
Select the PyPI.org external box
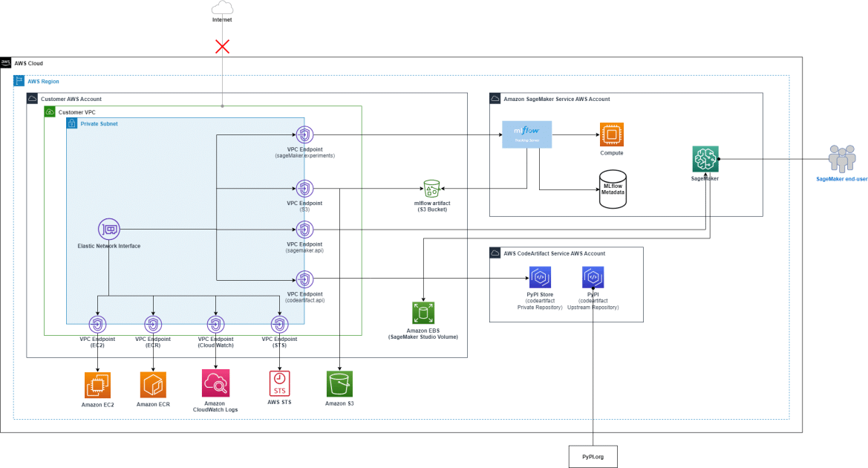(x=592, y=455)
